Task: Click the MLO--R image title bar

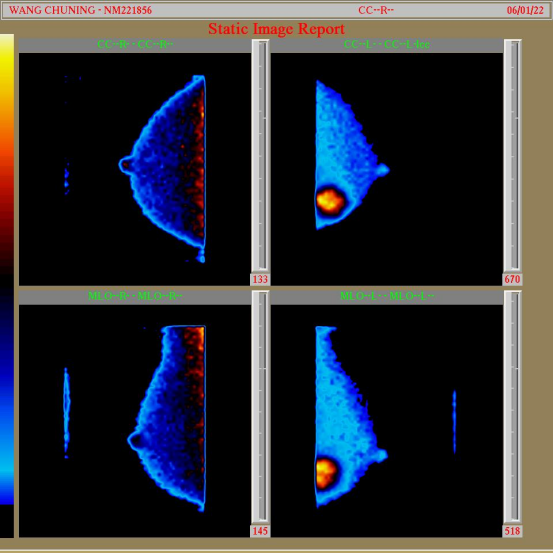Action: pos(135,296)
